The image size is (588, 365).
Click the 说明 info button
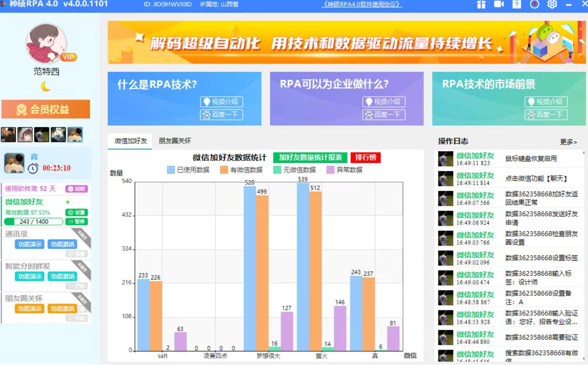click(77, 189)
